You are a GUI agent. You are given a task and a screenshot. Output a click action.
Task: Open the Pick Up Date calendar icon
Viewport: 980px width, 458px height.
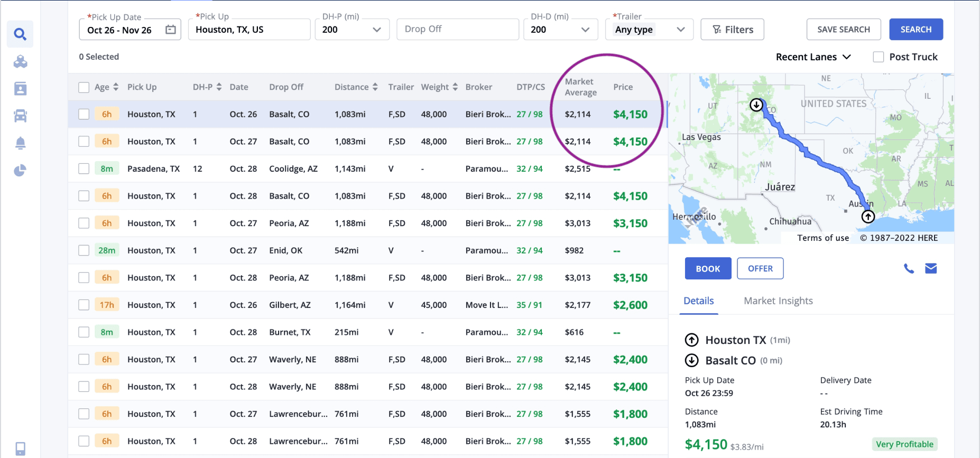pyautogui.click(x=170, y=30)
